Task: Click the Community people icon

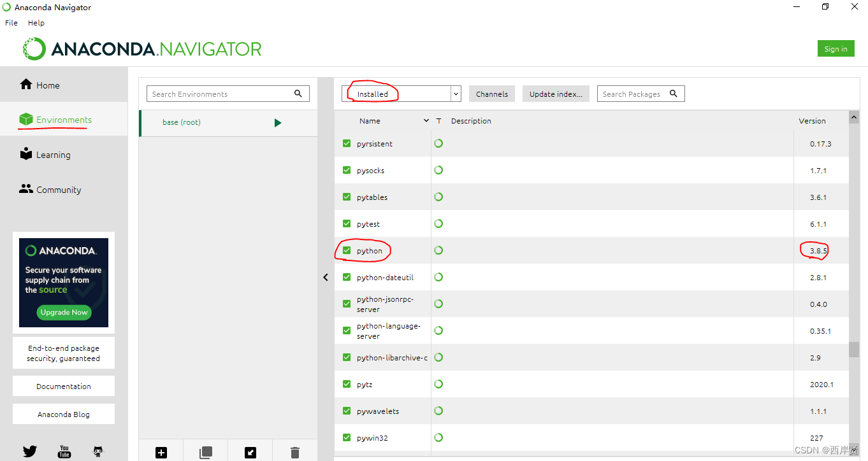Action: 26,188
